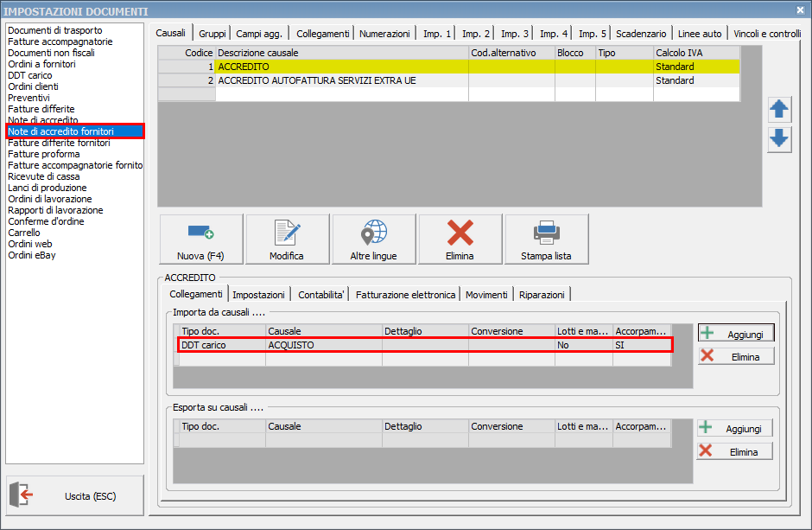The height and width of the screenshot is (530, 812).
Task: Open the Vincoli e controlli tab
Action: click(x=766, y=34)
